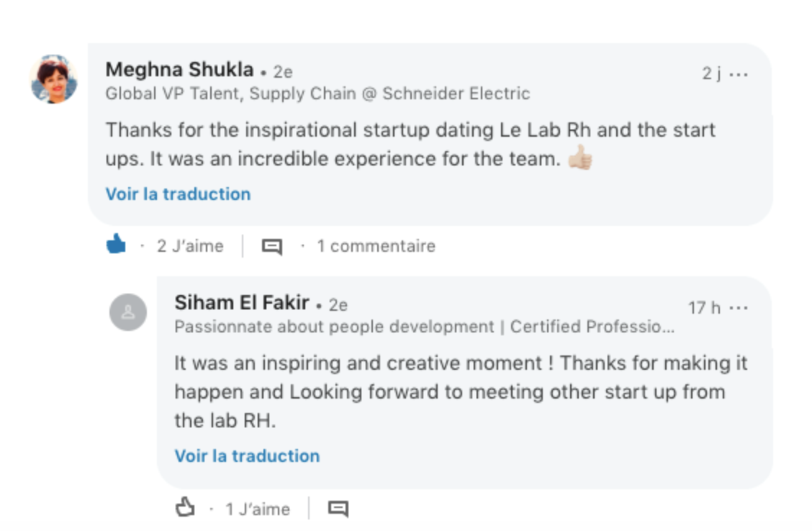View the 1 commentaire replies
Viewport: 812px width, 531px height.
pos(376,246)
